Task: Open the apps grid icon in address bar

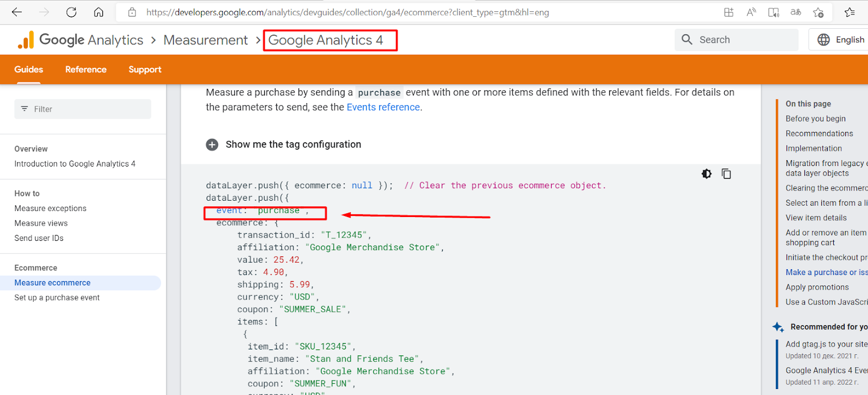Action: pyautogui.click(x=729, y=12)
